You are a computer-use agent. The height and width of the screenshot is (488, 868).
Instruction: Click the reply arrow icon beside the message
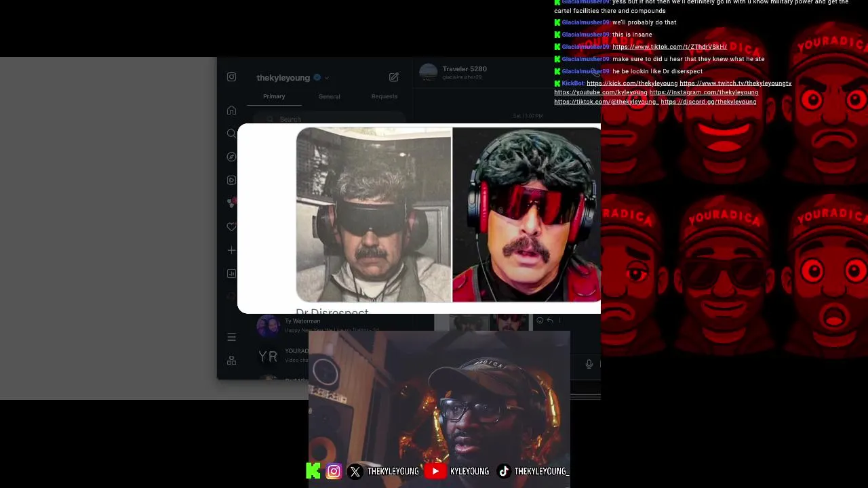(x=550, y=321)
